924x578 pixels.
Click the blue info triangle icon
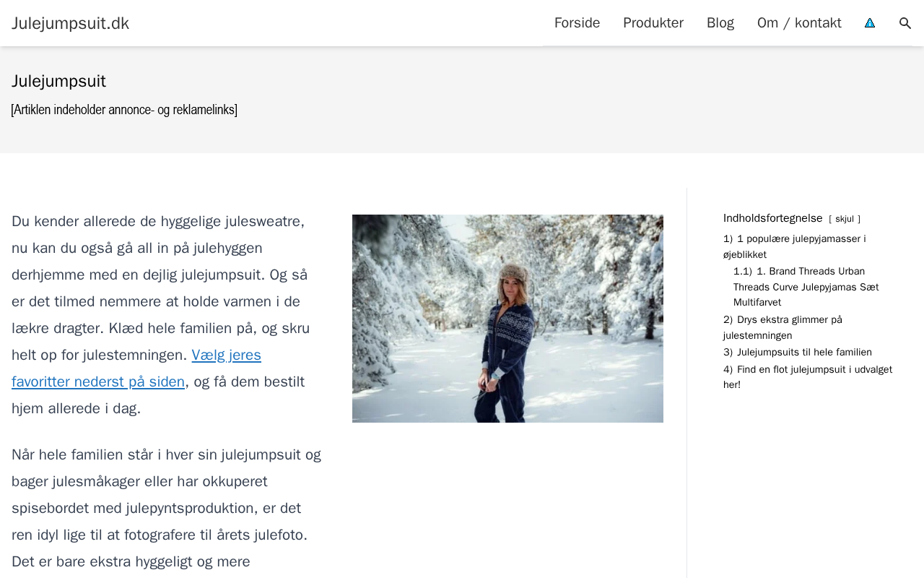click(x=870, y=23)
